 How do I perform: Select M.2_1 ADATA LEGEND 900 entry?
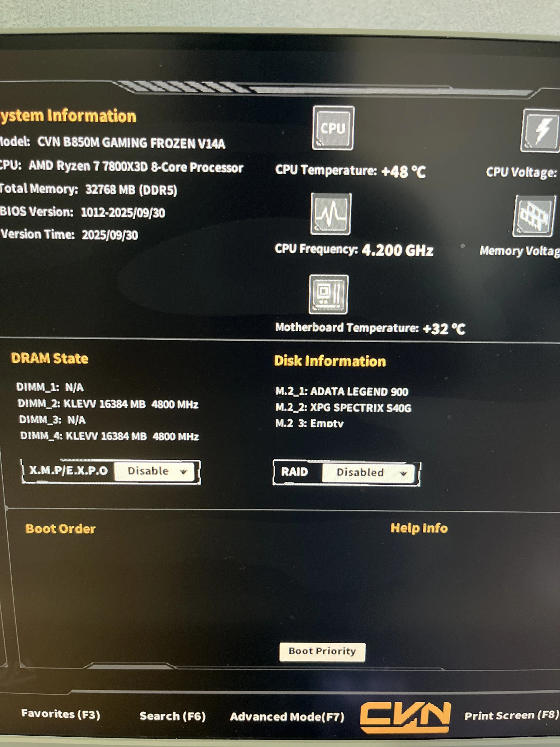pos(342,391)
